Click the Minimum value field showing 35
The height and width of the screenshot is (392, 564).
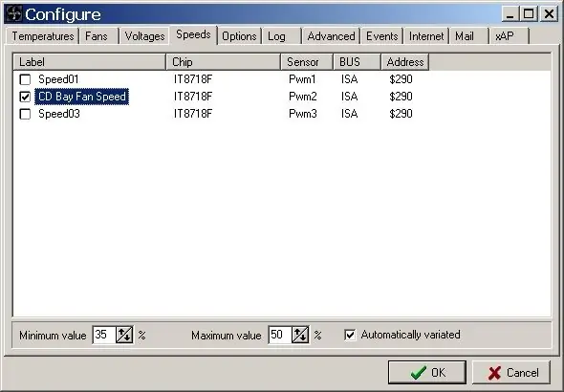pos(104,335)
